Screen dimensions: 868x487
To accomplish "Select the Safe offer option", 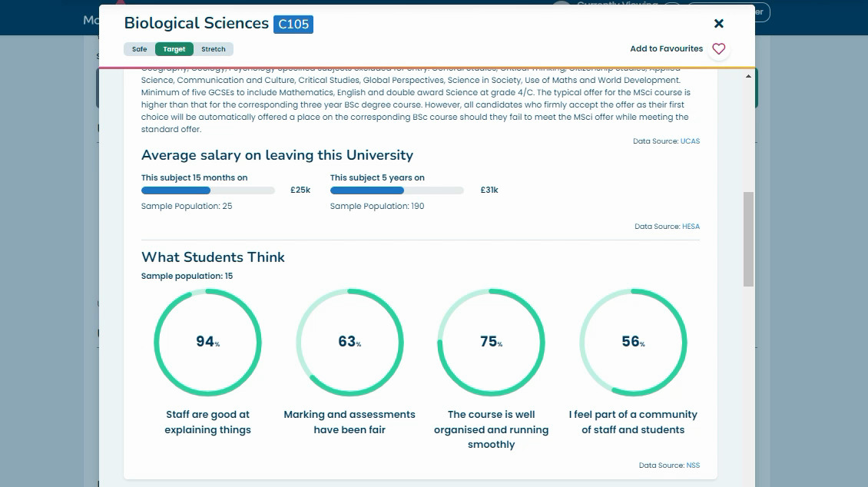I will click(139, 49).
